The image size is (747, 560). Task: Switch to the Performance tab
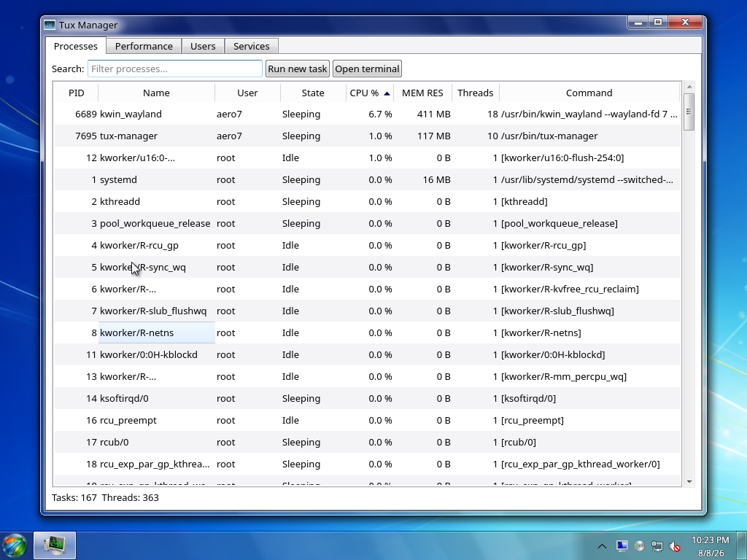coord(144,46)
